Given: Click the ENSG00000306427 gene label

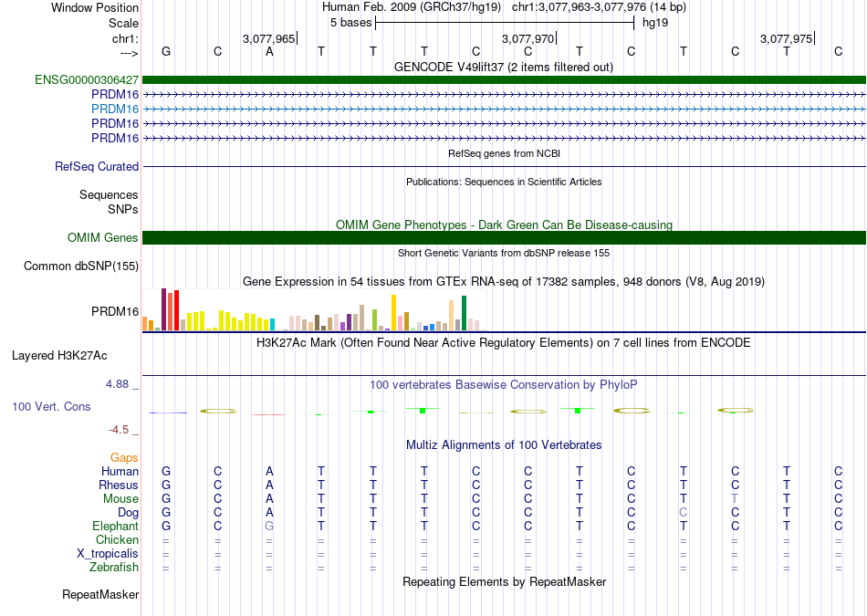Looking at the screenshot, I should coord(87,80).
